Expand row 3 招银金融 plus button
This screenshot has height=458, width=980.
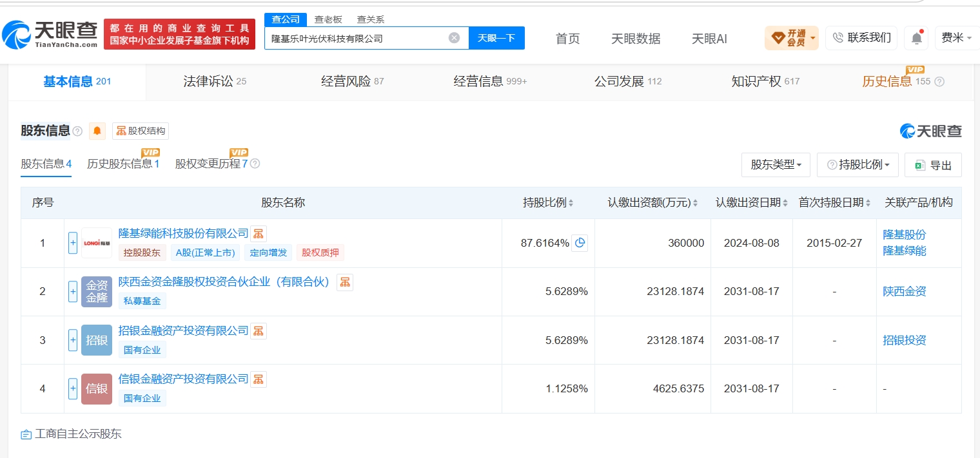(73, 340)
